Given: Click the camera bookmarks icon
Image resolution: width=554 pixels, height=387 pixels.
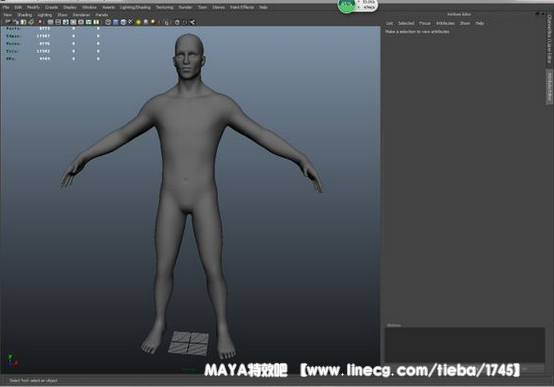Looking at the screenshot, I should coord(23,22).
